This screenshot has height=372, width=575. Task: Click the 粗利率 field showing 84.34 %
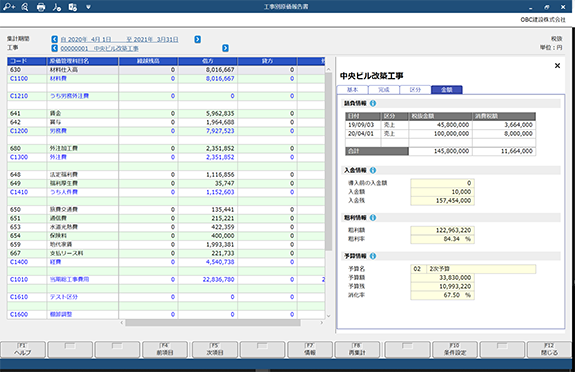443,239
